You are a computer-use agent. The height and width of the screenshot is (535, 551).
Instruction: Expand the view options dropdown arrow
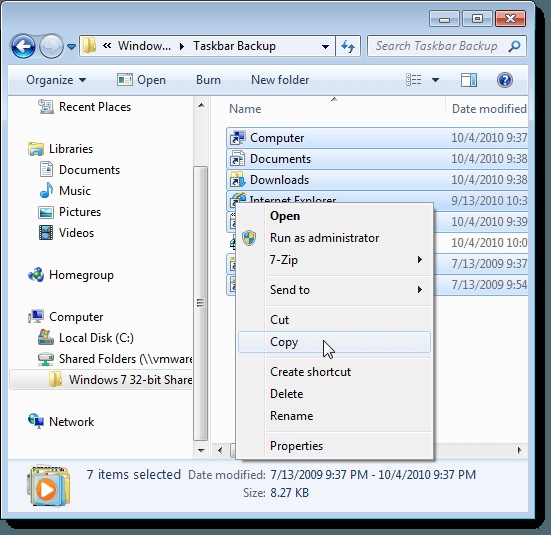(435, 80)
